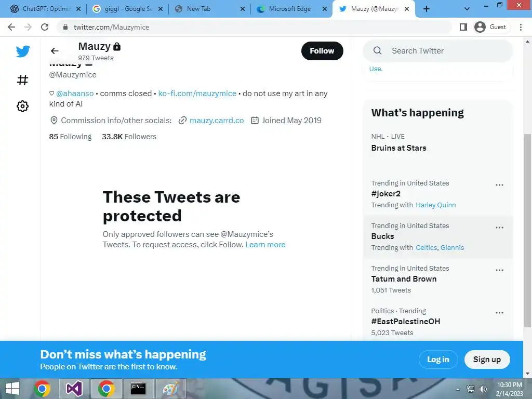Open the Guest profile avatar
The height and width of the screenshot is (399, 532).
pos(480,27)
